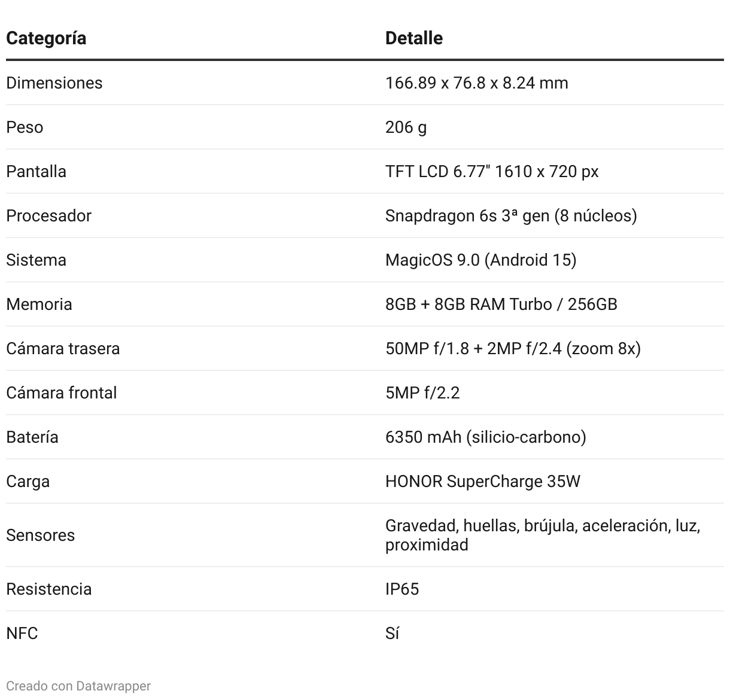Select the Cámara frontal row label
The image size is (730, 700).
tap(62, 392)
